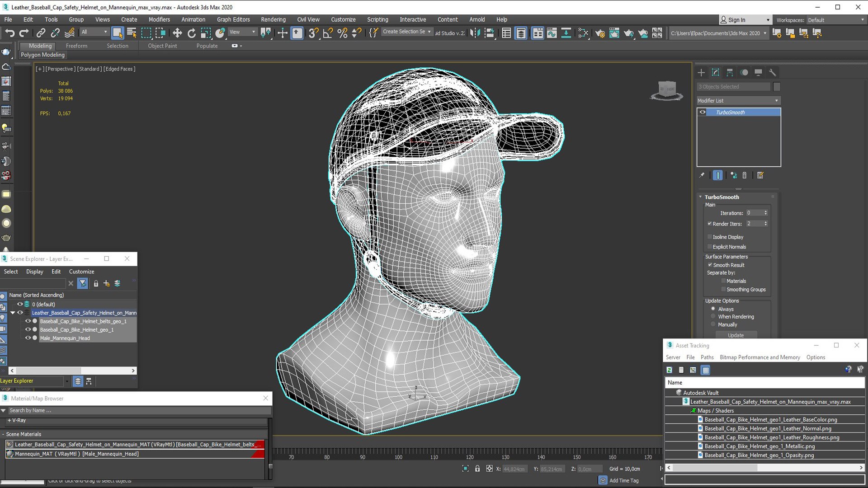Image resolution: width=868 pixels, height=488 pixels.
Task: Open the Sign In dropdown arrow
Action: [768, 20]
